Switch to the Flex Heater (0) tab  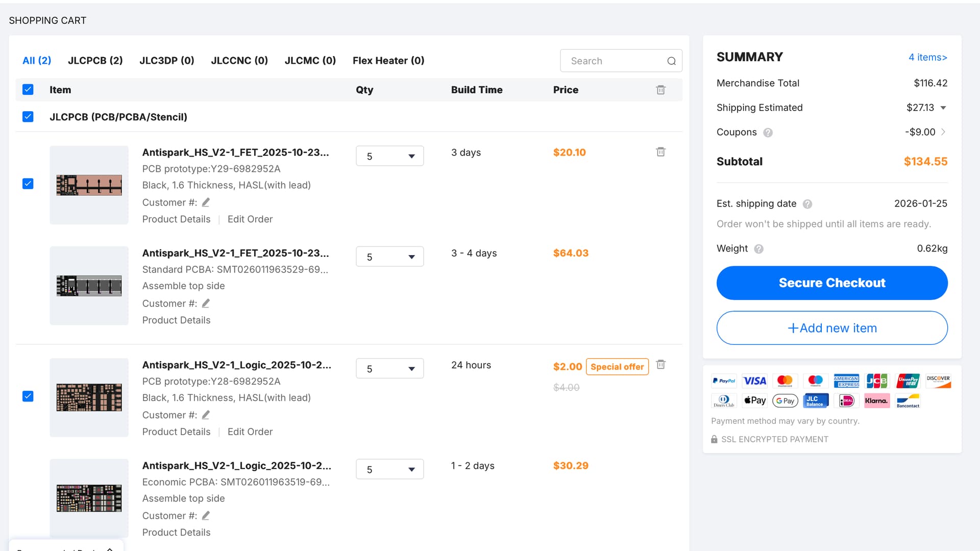point(388,61)
